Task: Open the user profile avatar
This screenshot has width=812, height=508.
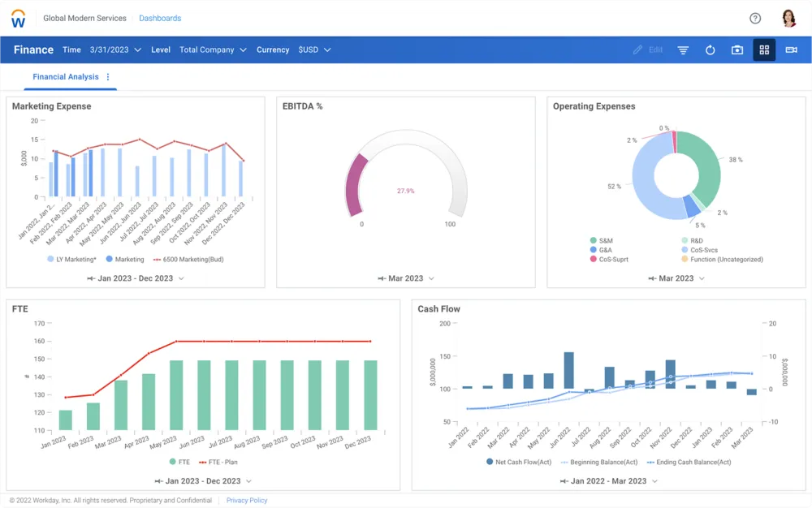Action: (788, 18)
